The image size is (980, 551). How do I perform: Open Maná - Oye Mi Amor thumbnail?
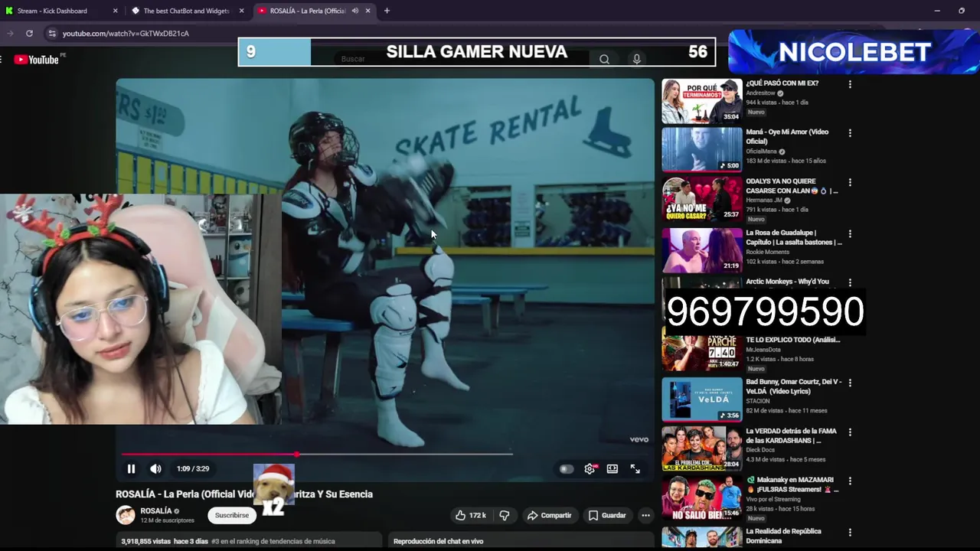point(702,149)
